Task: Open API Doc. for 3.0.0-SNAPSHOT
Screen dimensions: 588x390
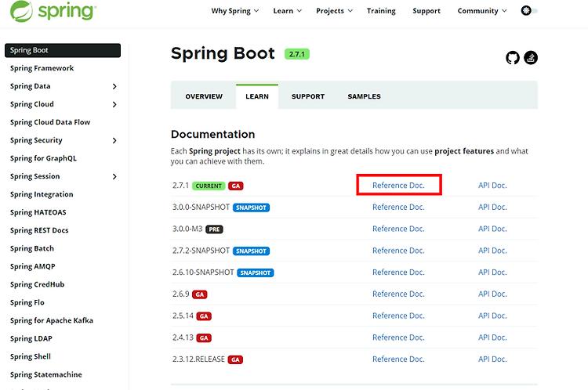Action: pos(492,208)
